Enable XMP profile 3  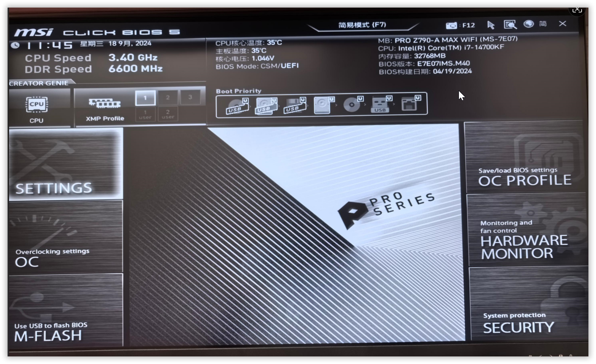[x=190, y=97]
